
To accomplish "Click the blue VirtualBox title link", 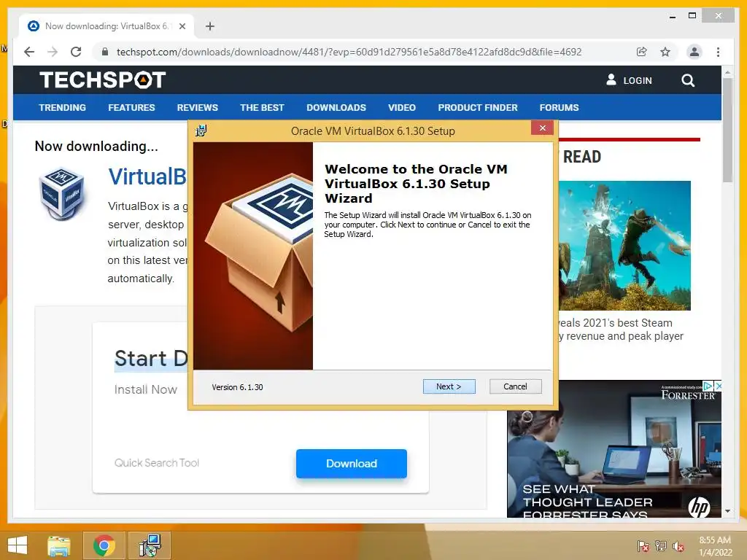I will pyautogui.click(x=147, y=176).
